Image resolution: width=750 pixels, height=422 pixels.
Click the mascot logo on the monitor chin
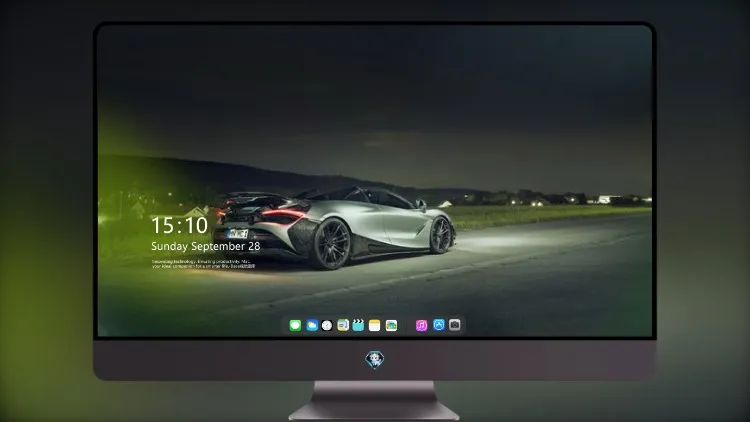(375, 359)
